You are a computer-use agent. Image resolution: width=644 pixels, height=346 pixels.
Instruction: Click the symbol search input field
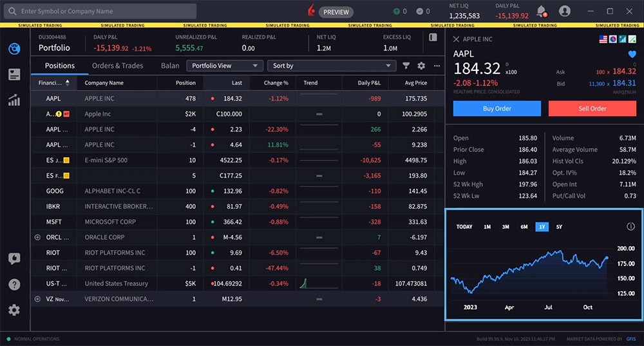(x=103, y=12)
